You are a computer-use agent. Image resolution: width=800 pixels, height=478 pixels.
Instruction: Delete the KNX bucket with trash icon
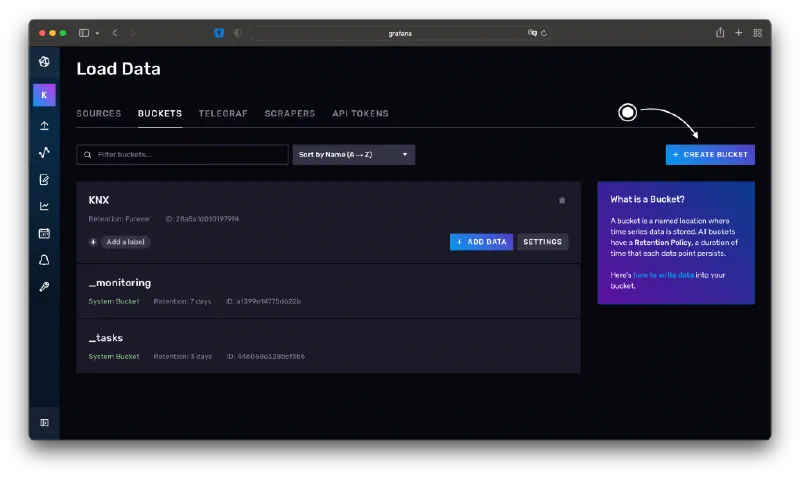[x=562, y=200]
